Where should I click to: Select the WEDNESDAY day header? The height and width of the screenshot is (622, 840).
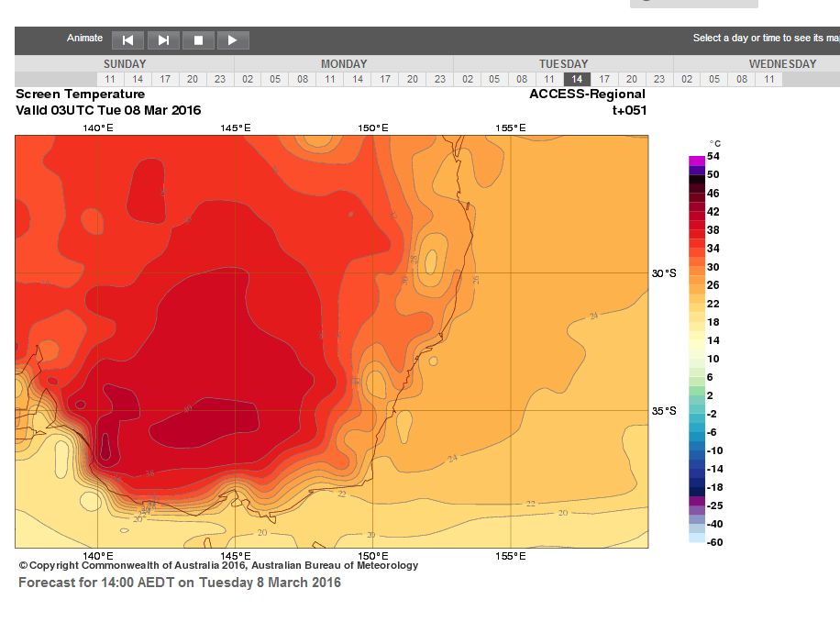782,64
